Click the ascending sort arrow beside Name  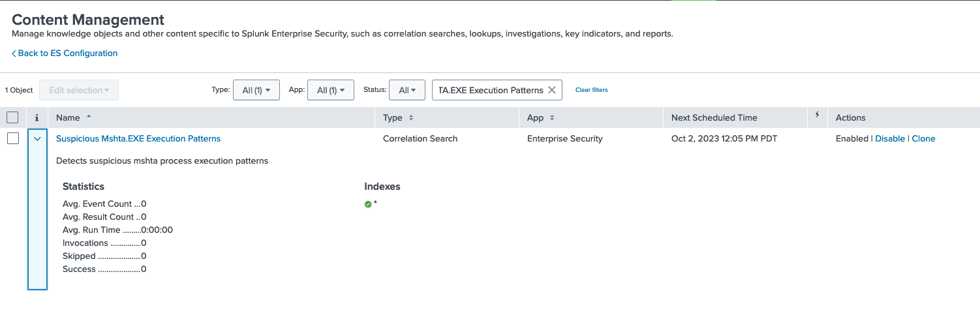pyautogui.click(x=89, y=117)
